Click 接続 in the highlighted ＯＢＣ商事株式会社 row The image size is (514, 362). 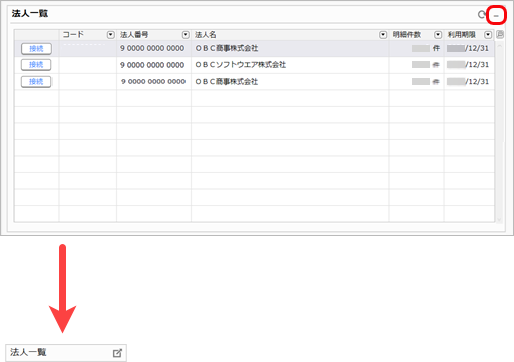tap(36, 49)
